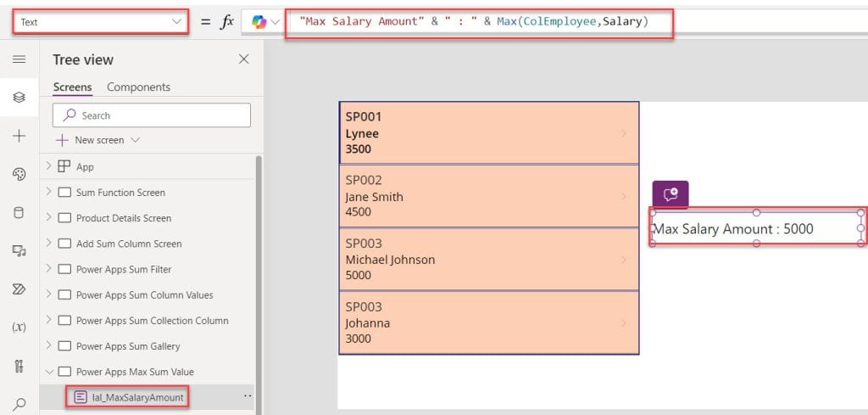Select Power Apps Sum Gallery screen
868x415 pixels.
tap(128, 345)
